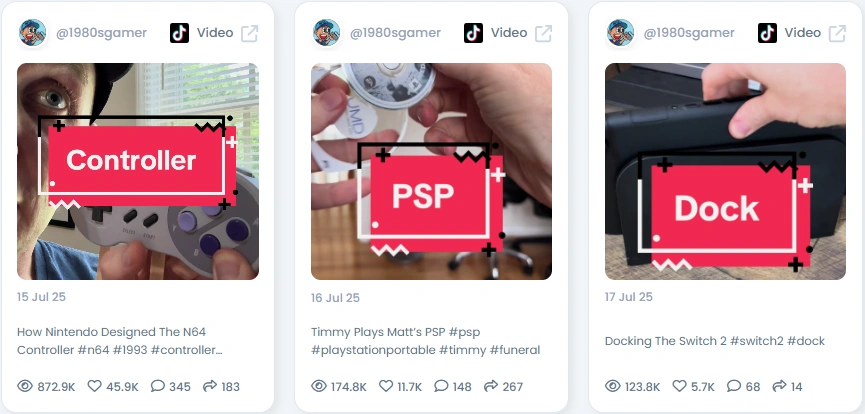Click the 1980sgamer avatar on the Controller card
Screen dimensions: 865x414
[33, 33]
